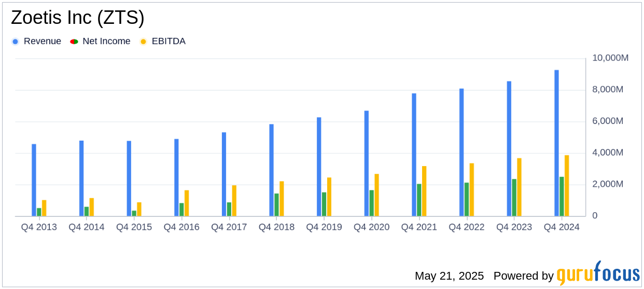Hide the EBITDA series label

tap(169, 42)
